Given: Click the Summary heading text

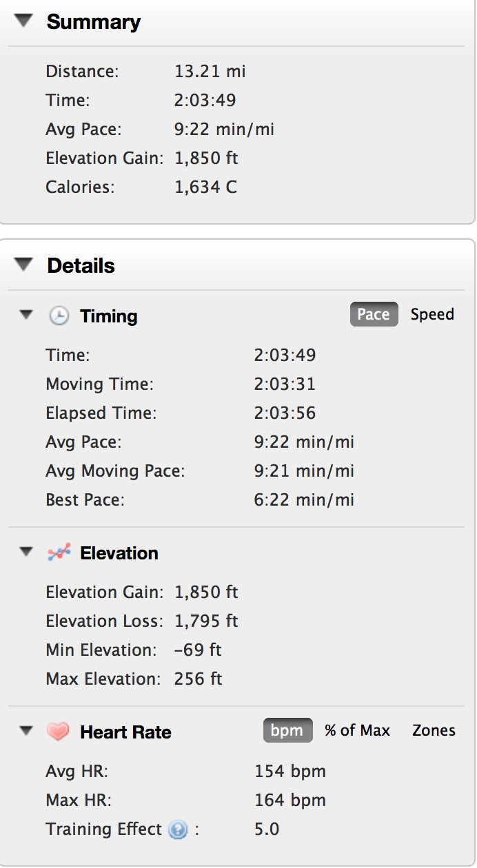Looking at the screenshot, I should (x=94, y=22).
